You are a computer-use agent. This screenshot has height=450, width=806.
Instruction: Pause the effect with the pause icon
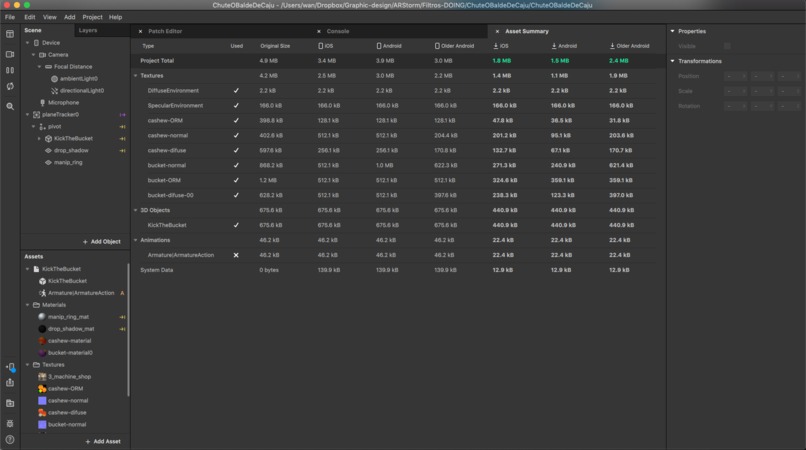[x=10, y=70]
